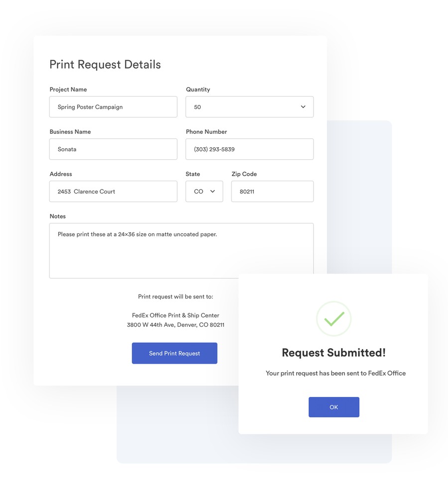Click the 3800 W 44th Ave address line
The image size is (448, 484).
coord(176,325)
